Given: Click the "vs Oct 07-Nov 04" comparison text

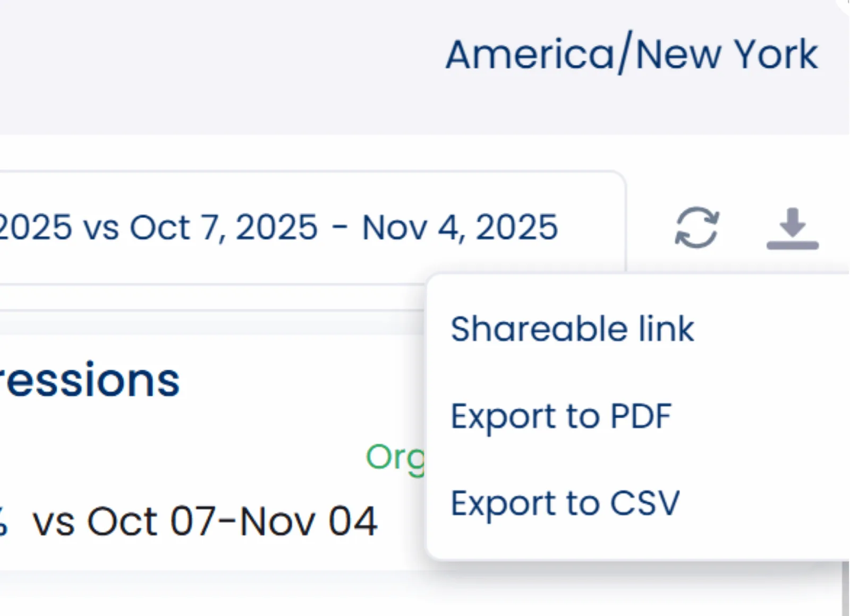Looking at the screenshot, I should (205, 521).
